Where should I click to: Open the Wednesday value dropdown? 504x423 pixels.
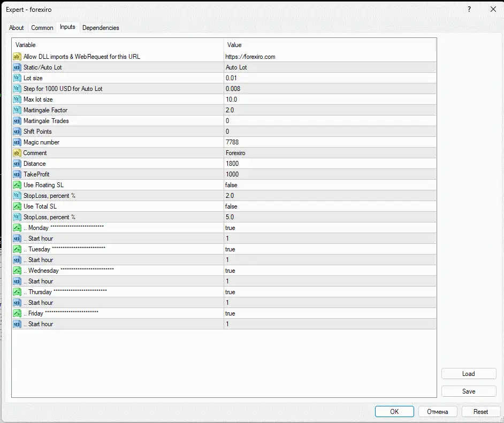230,271
